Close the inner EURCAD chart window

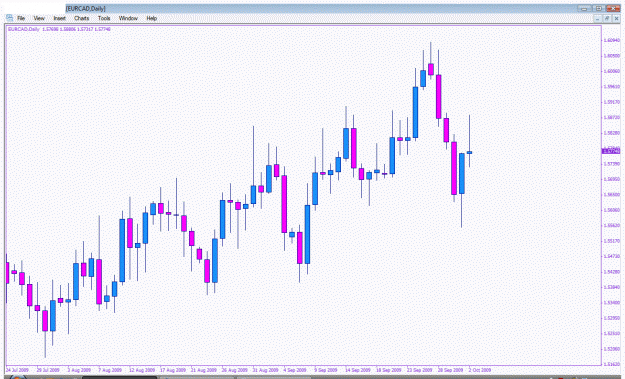coord(617,19)
